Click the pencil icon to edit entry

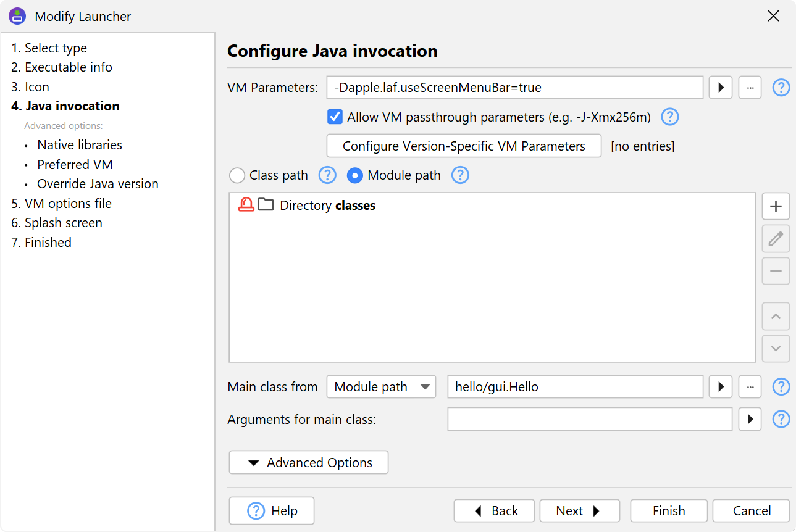[x=776, y=239]
